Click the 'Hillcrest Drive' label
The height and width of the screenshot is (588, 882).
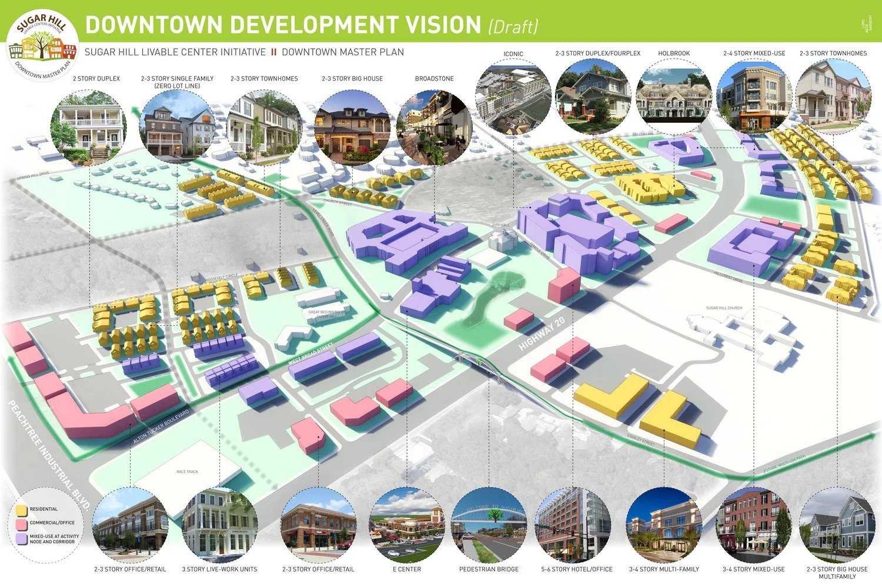pyautogui.click(x=729, y=277)
